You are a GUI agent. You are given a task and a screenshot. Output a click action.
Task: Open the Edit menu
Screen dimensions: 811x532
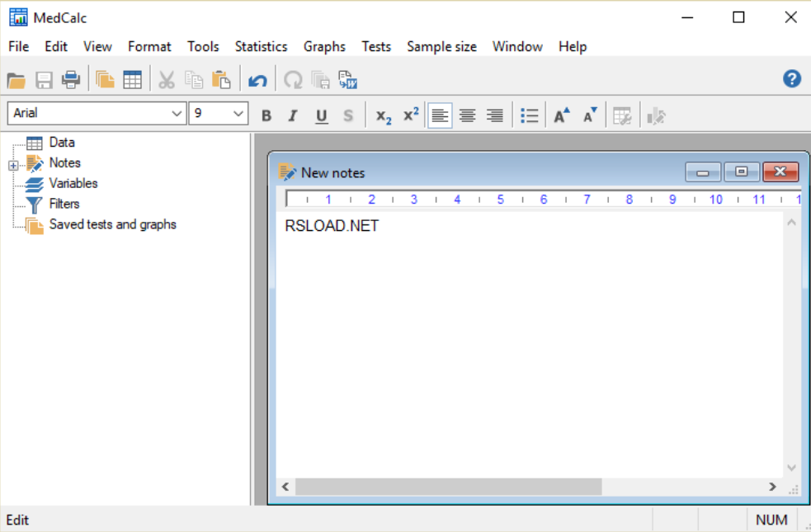click(56, 46)
